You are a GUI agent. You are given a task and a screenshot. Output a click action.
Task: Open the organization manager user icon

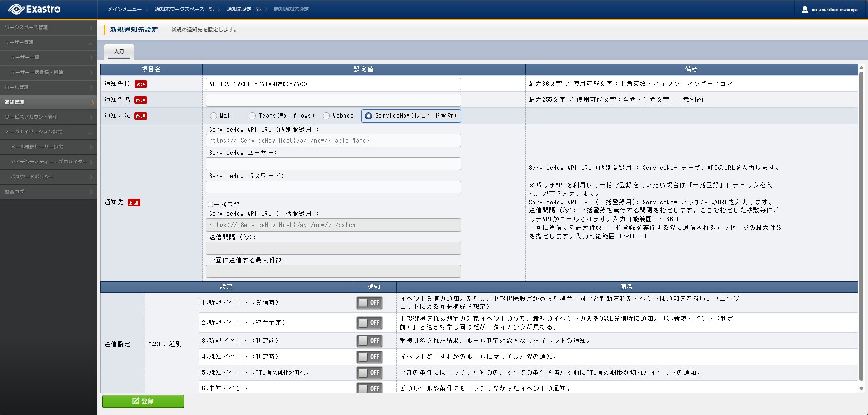point(805,10)
